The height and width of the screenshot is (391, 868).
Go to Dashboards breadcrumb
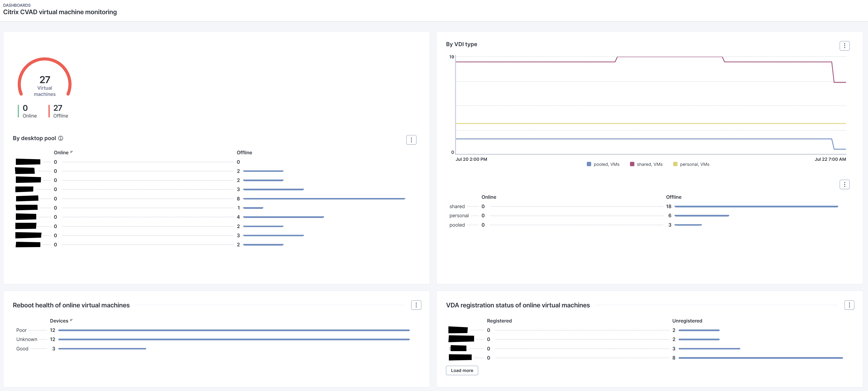[x=17, y=5]
